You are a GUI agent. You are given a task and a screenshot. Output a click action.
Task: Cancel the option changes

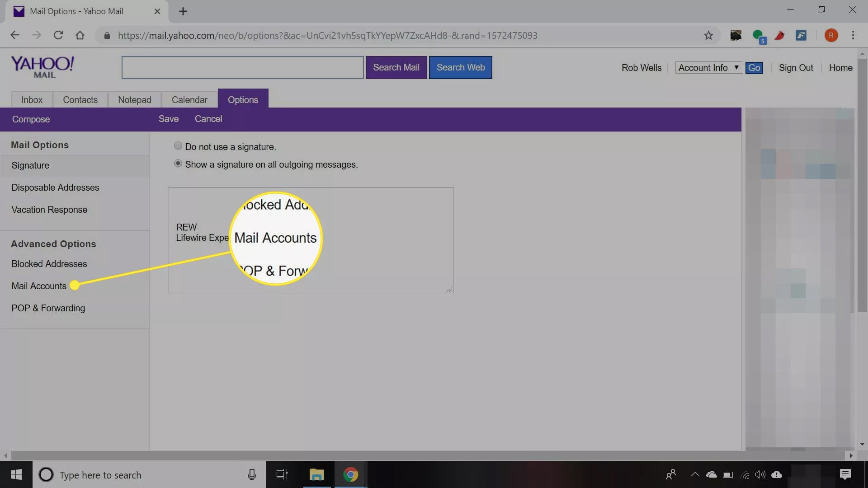pos(208,119)
